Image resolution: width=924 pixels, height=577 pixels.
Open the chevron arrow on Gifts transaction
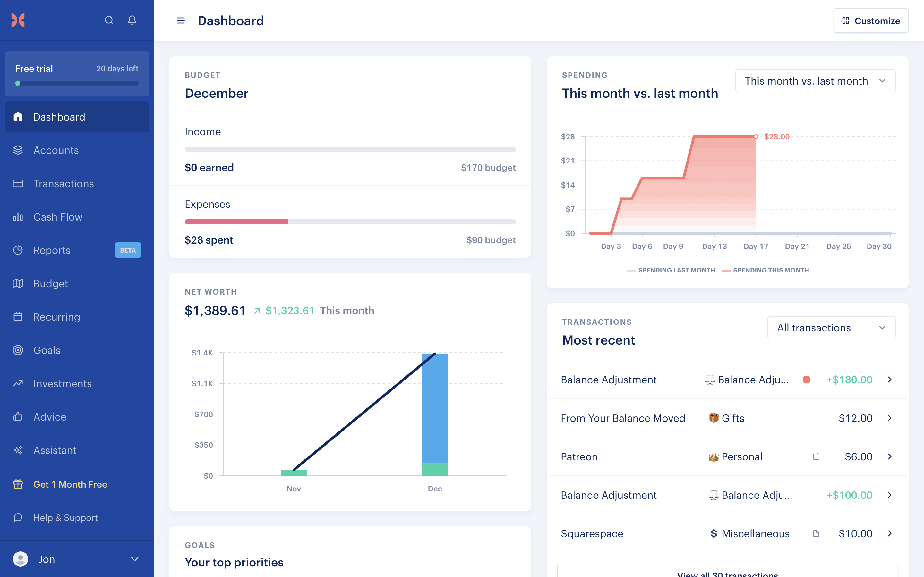point(890,418)
